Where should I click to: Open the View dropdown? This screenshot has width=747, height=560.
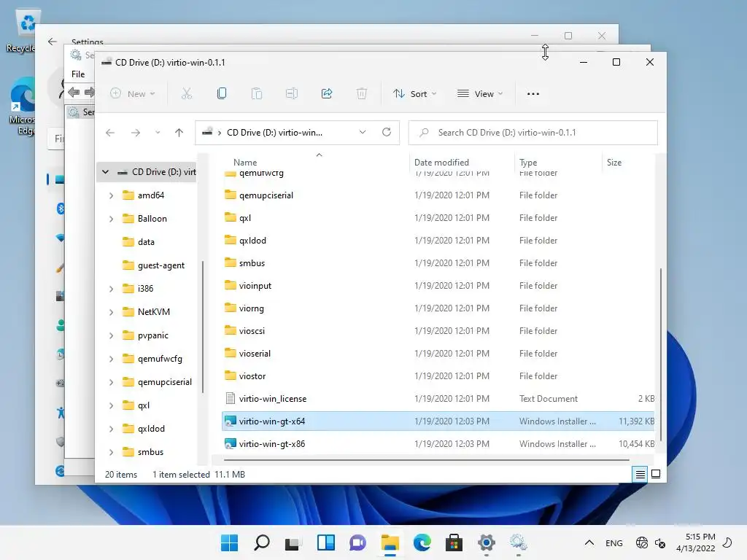(x=480, y=94)
